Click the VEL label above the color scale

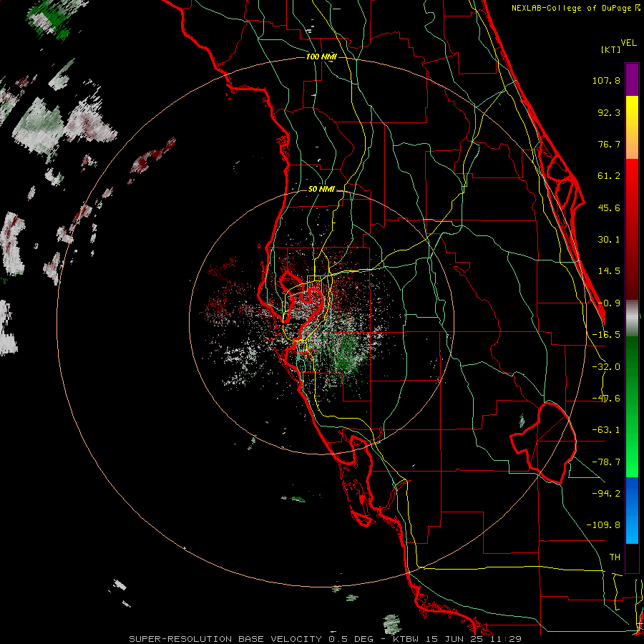point(628,43)
